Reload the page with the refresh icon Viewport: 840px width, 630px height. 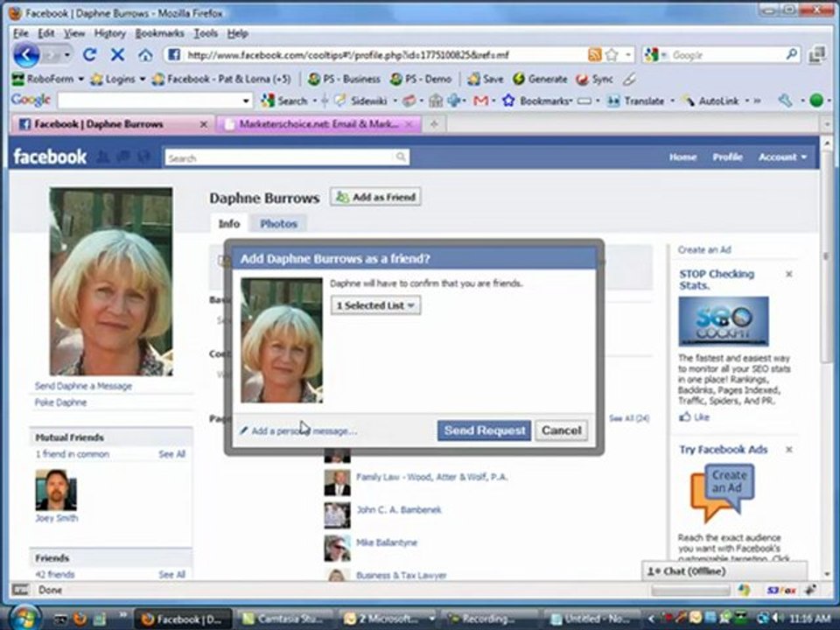(89, 54)
